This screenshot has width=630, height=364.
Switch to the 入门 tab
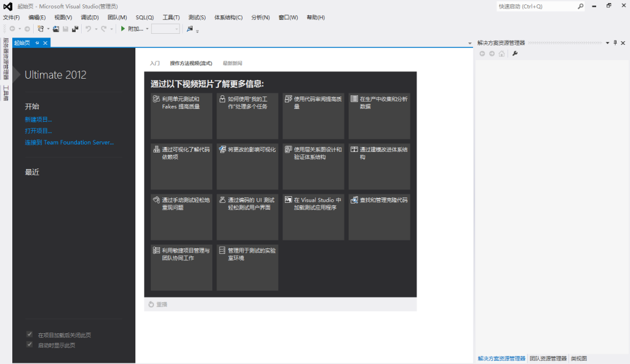tap(154, 63)
